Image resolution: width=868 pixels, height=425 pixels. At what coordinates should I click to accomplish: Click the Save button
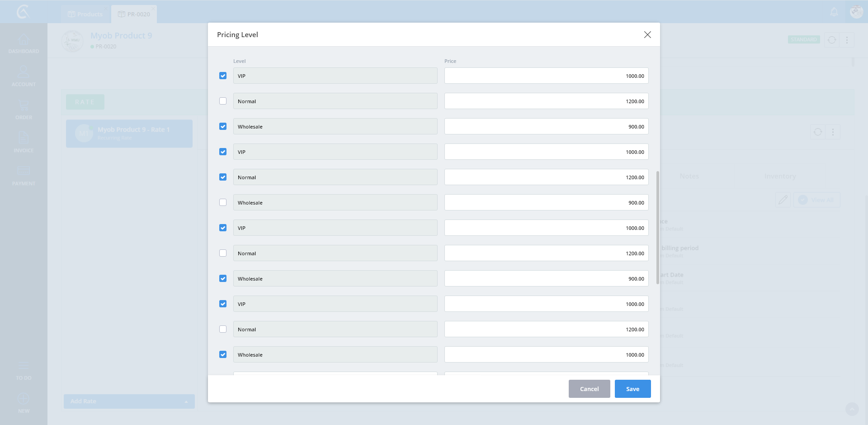632,389
